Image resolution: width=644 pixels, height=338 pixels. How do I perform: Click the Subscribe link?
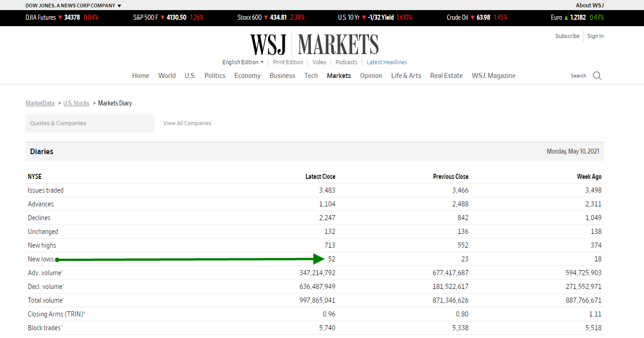(x=567, y=36)
